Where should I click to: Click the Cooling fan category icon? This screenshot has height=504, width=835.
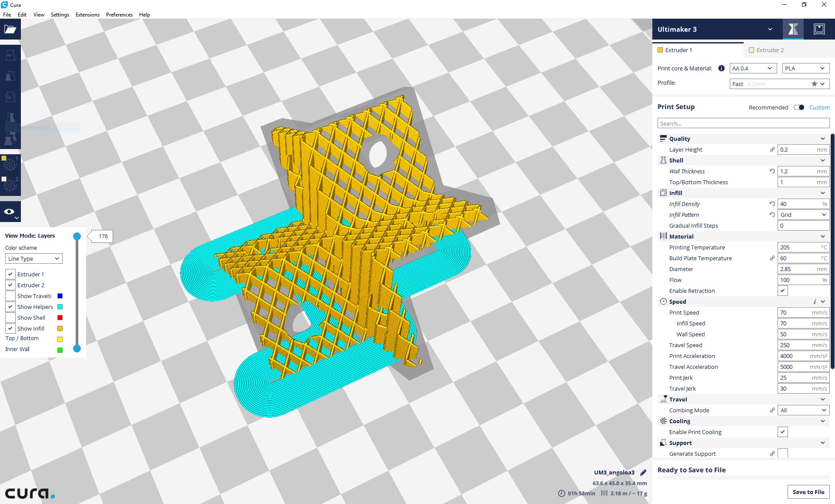663,421
